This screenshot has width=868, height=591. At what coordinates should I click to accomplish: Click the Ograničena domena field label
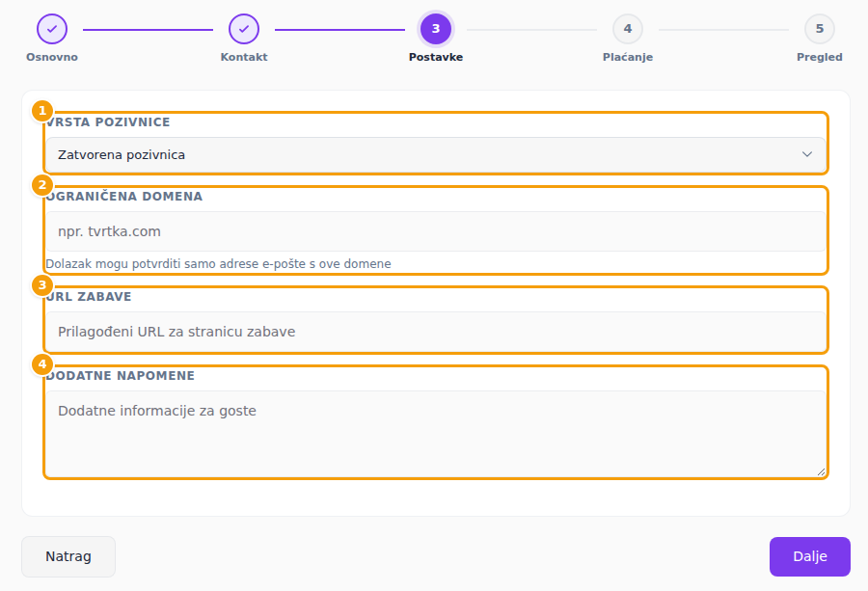[124, 197]
